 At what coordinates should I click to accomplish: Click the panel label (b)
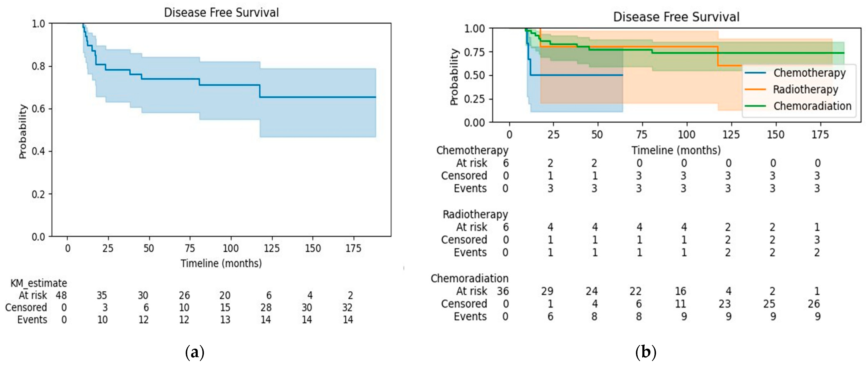point(646,353)
